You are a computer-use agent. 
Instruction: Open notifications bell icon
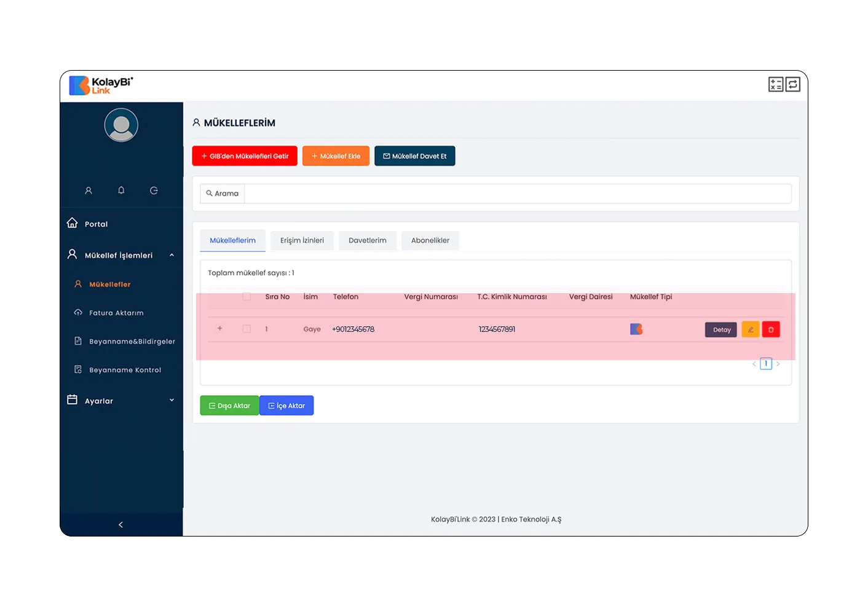(x=121, y=191)
